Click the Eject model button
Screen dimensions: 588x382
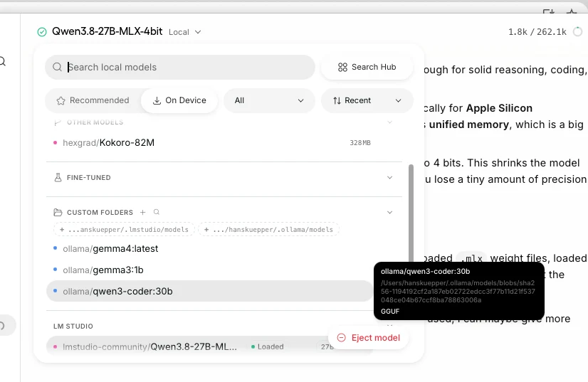coord(369,338)
